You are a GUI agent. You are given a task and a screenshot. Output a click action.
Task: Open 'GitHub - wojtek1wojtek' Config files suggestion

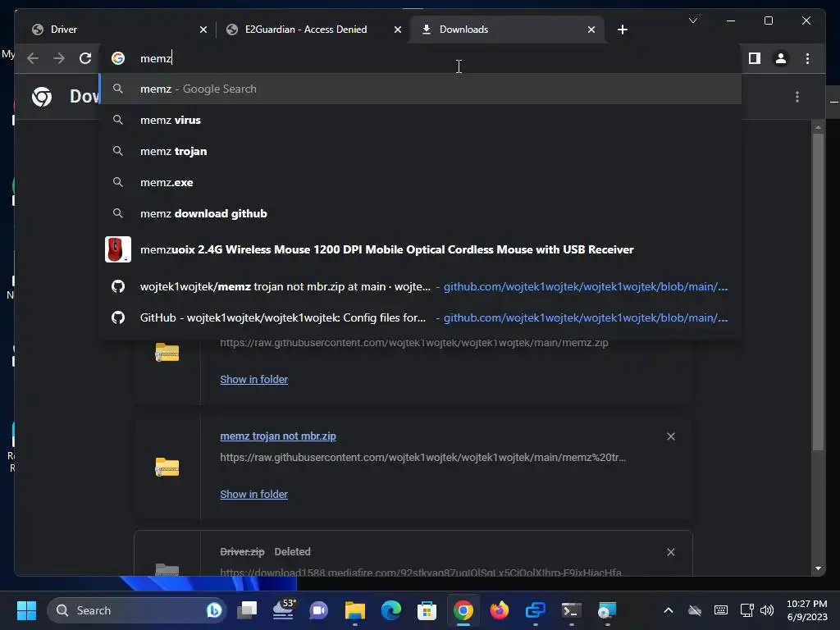click(420, 317)
